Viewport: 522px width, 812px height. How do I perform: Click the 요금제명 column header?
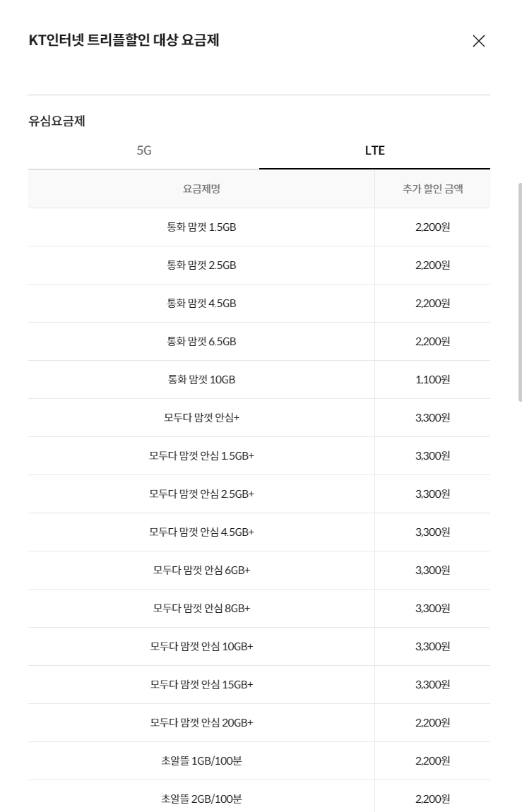201,189
